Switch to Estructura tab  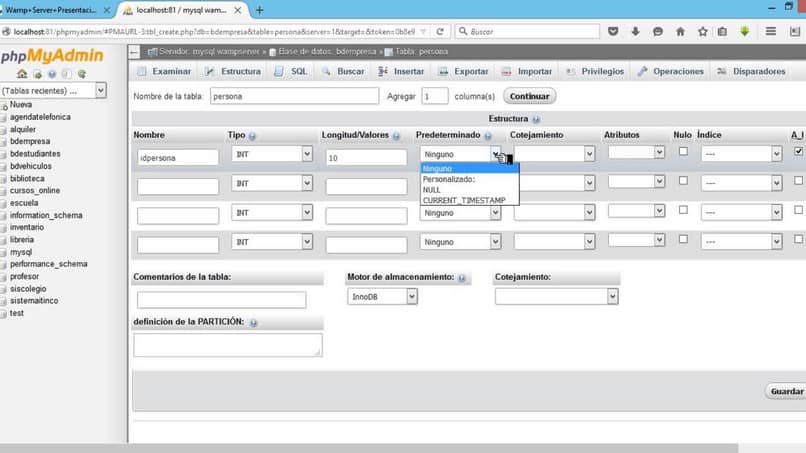click(x=233, y=71)
